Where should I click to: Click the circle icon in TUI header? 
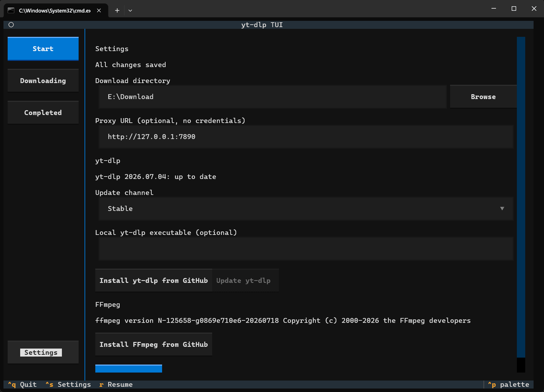[x=11, y=25]
